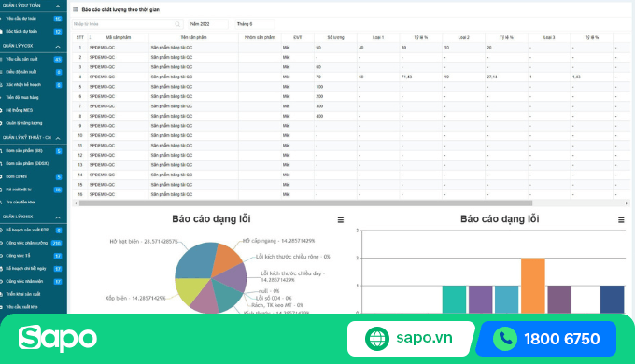Click the scrollbar's left arrow button
Viewport: 635px width, 364px height.
click(x=76, y=203)
